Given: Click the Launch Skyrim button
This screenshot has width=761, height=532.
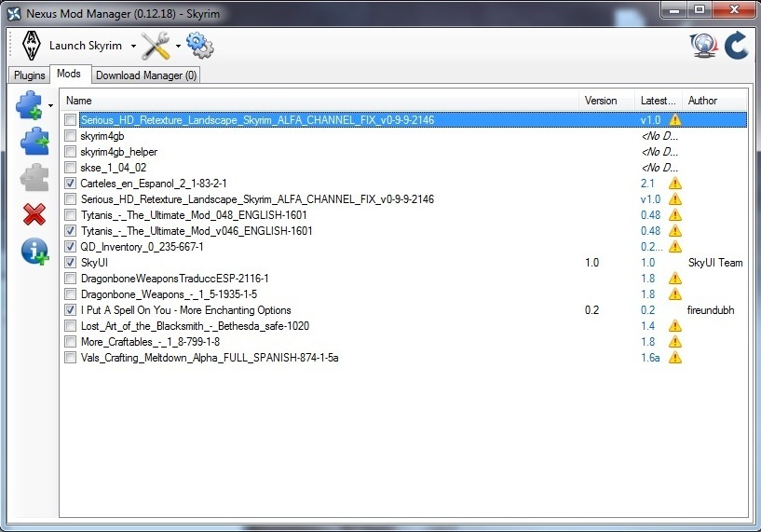Looking at the screenshot, I should (x=72, y=46).
